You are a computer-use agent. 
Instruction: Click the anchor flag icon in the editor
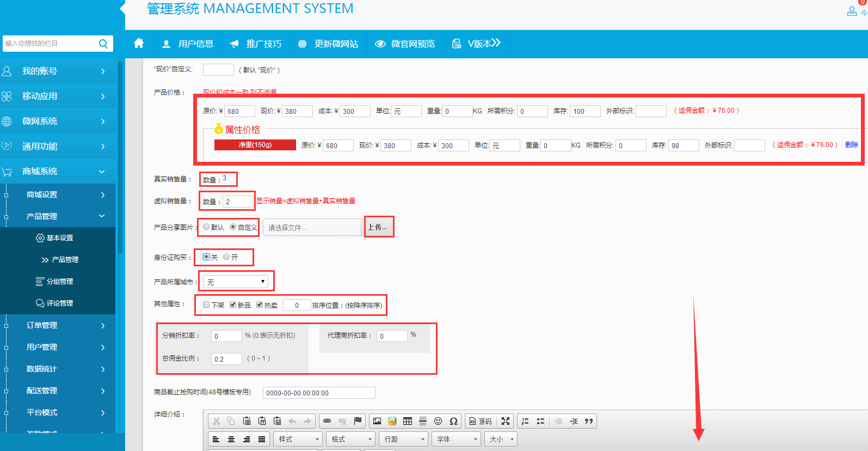point(358,421)
